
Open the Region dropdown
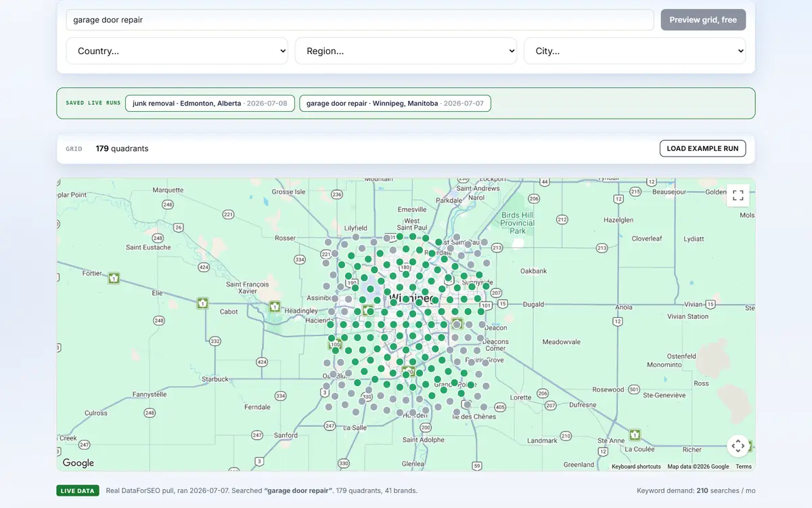coord(406,51)
